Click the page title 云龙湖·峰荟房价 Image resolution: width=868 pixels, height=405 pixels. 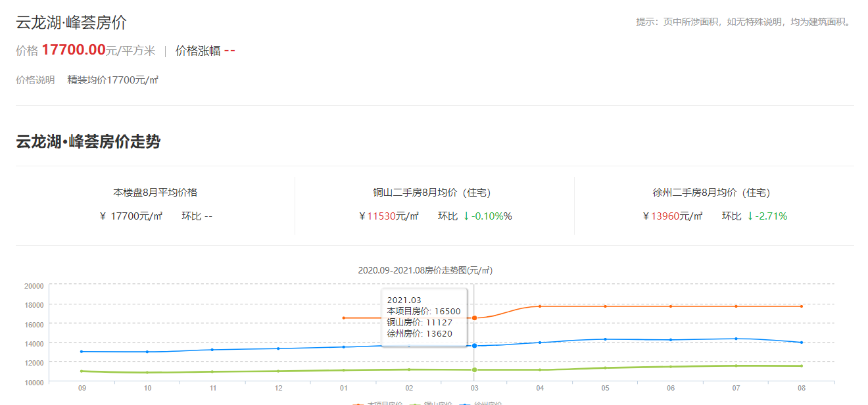pyautogui.click(x=72, y=23)
